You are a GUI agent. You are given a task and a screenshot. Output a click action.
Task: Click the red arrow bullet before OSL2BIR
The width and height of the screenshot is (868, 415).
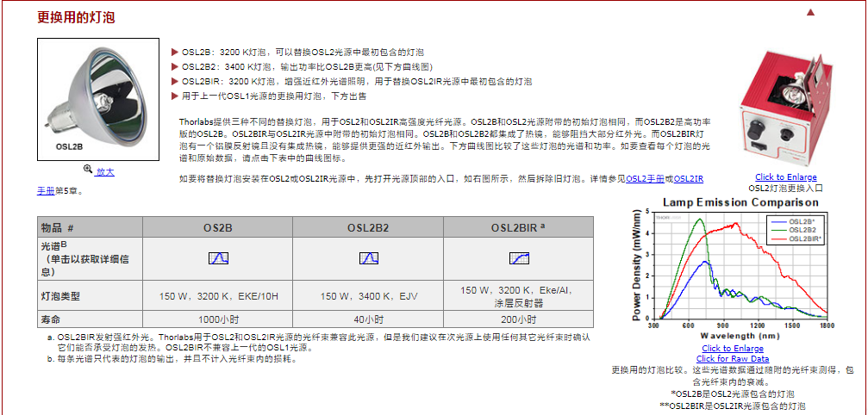175,82
